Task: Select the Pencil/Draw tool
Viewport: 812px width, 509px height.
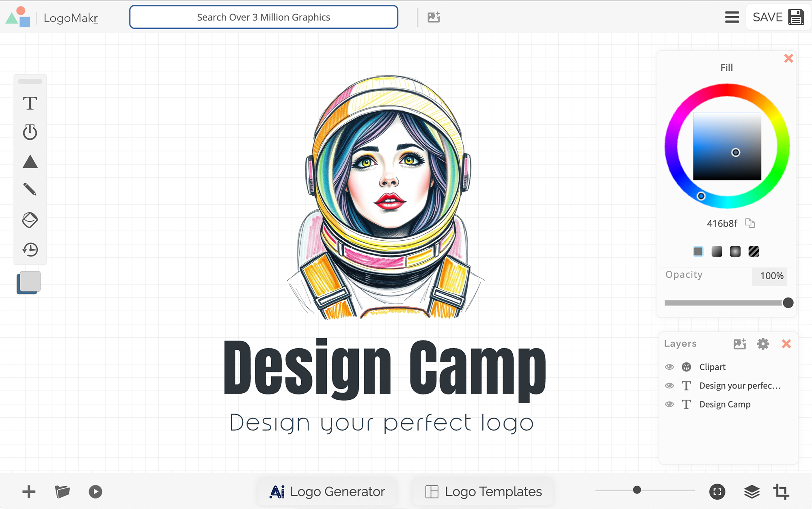Action: pos(30,191)
